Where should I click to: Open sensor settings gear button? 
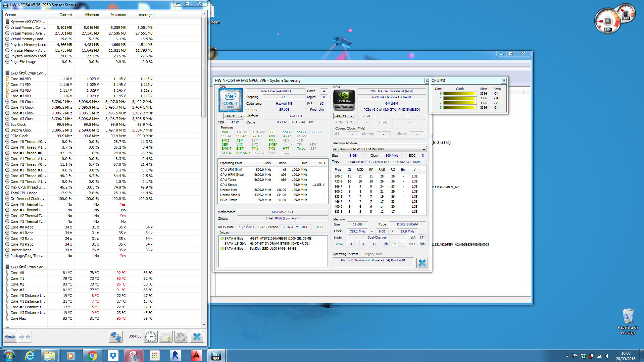[x=181, y=337]
